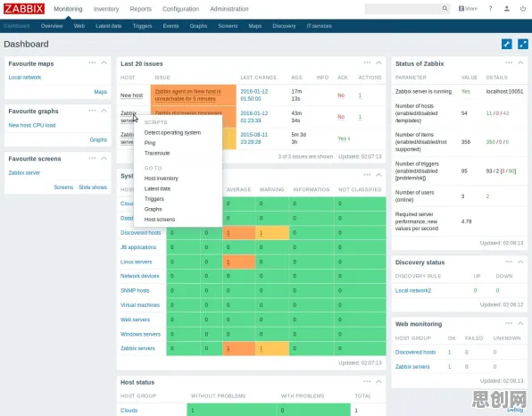Collapse the Discovery status widget

(520, 262)
